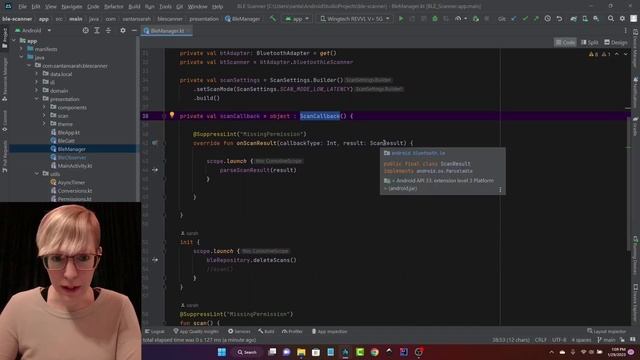Switch editor to Code view
Screen dimensions: 640x360
(x=565, y=42)
